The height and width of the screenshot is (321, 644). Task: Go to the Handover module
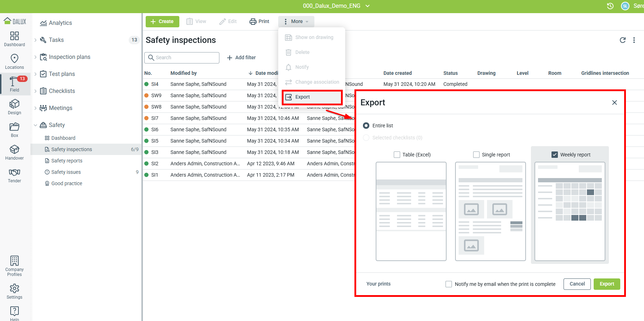[x=14, y=152]
